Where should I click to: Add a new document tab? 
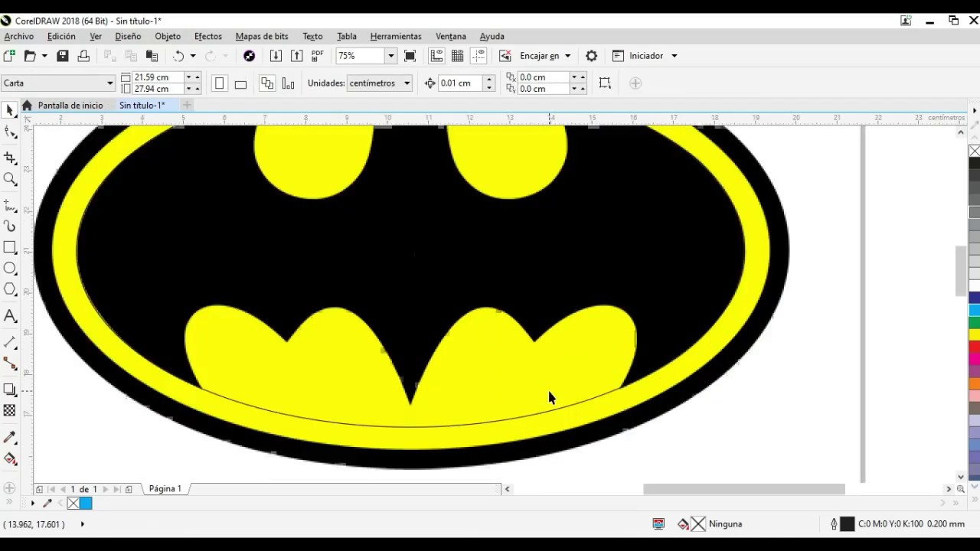coord(186,105)
